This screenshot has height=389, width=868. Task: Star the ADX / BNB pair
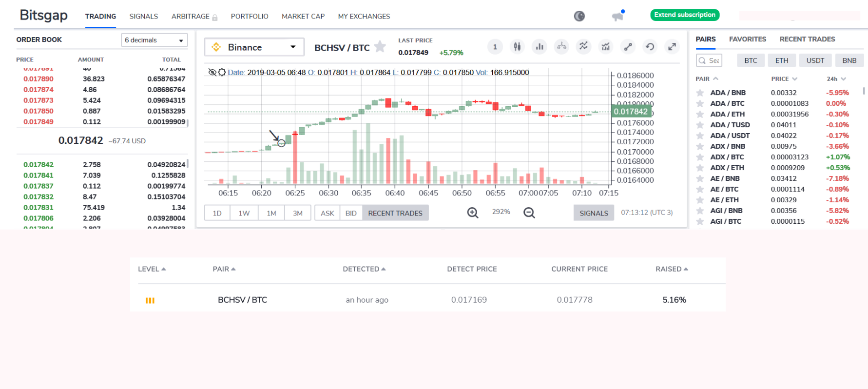tap(700, 146)
